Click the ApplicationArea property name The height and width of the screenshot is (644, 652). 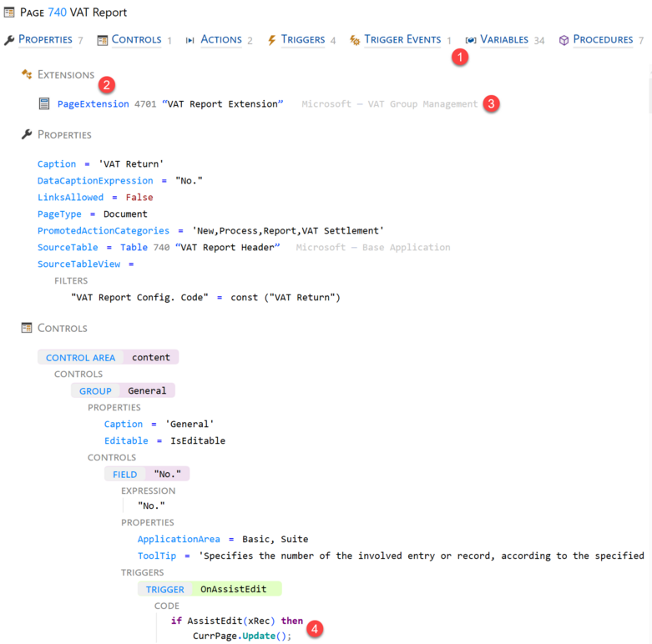179,539
